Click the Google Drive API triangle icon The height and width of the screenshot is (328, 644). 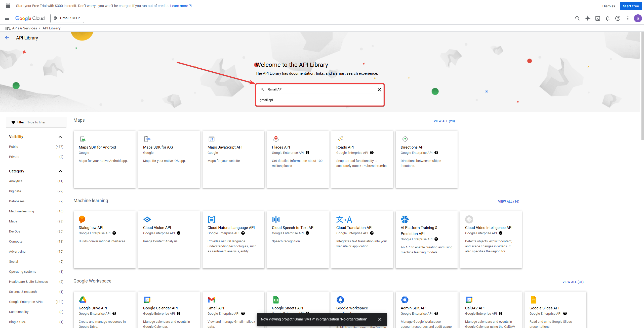[83, 300]
